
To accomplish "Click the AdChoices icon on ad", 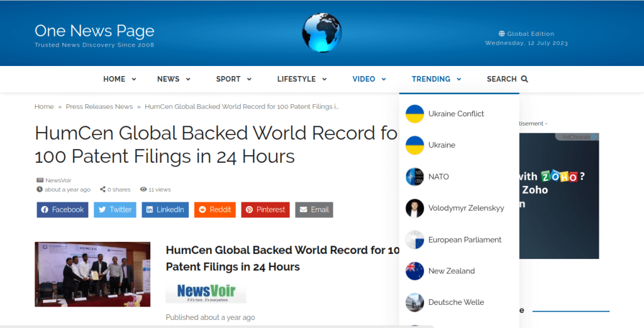I will click(594, 137).
